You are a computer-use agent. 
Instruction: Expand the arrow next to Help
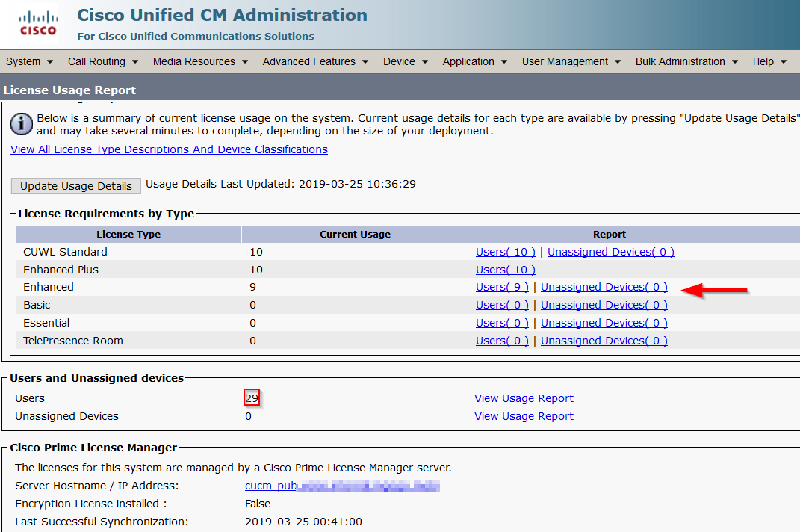click(x=784, y=62)
